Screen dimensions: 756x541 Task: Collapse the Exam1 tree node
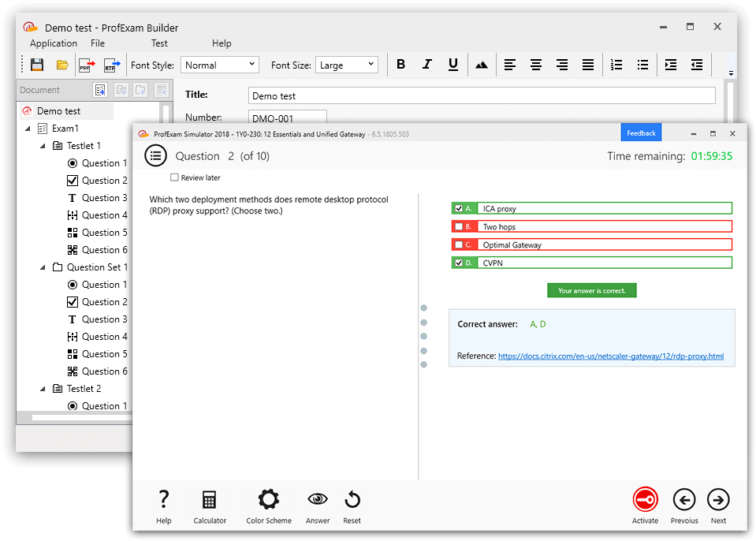pos(28,129)
